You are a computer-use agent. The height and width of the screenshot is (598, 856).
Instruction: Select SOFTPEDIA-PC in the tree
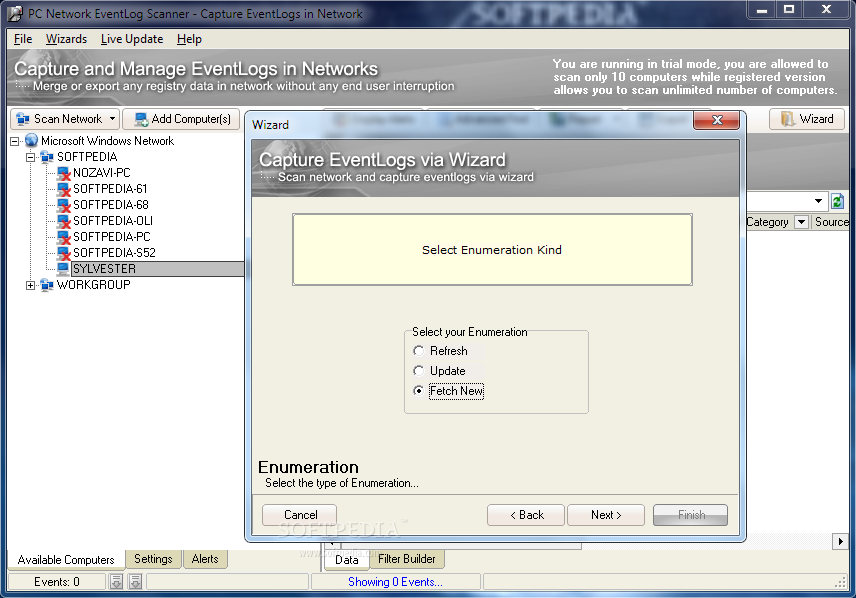tap(112, 236)
